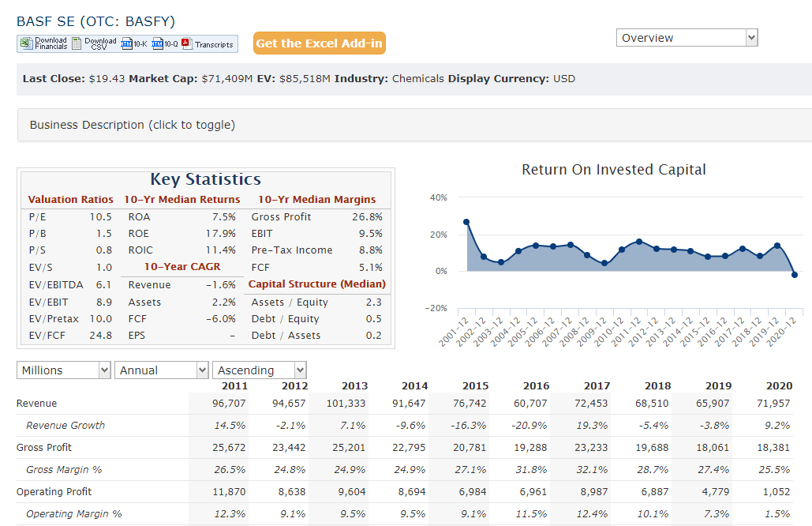
Task: Open the 10-K filing icon
Action: pyautogui.click(x=126, y=43)
